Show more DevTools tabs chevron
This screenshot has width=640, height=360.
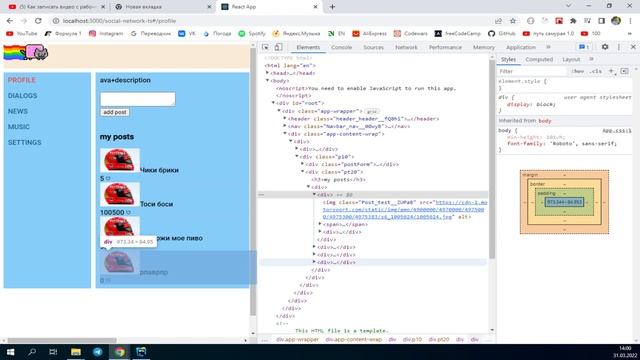click(548, 47)
